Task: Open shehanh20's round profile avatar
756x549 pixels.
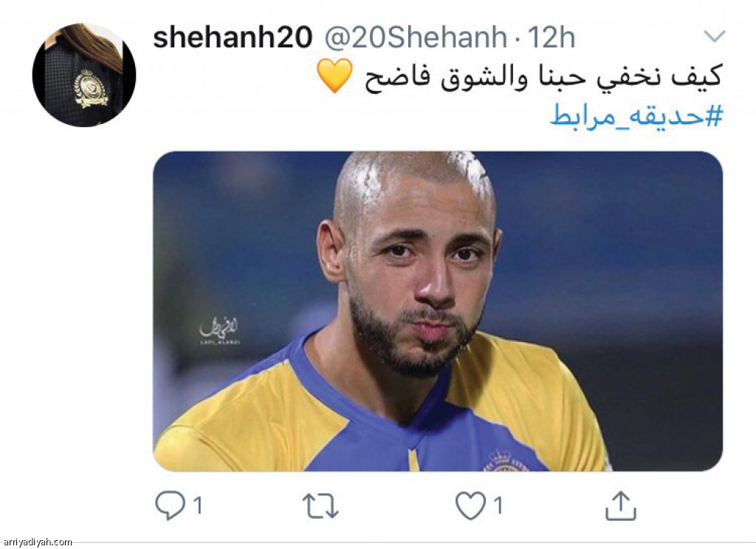Action: [84, 75]
